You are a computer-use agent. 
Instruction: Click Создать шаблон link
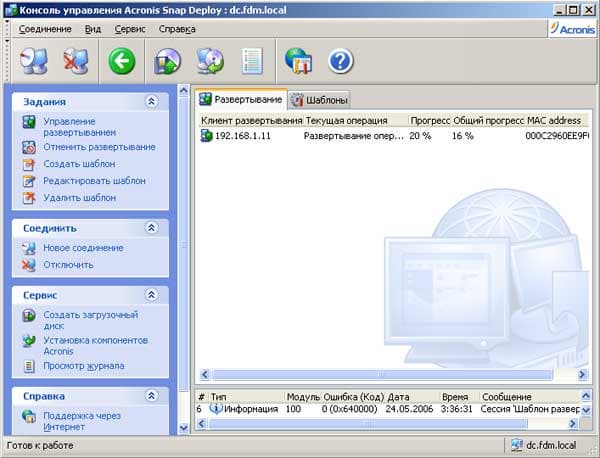pyautogui.click(x=79, y=164)
